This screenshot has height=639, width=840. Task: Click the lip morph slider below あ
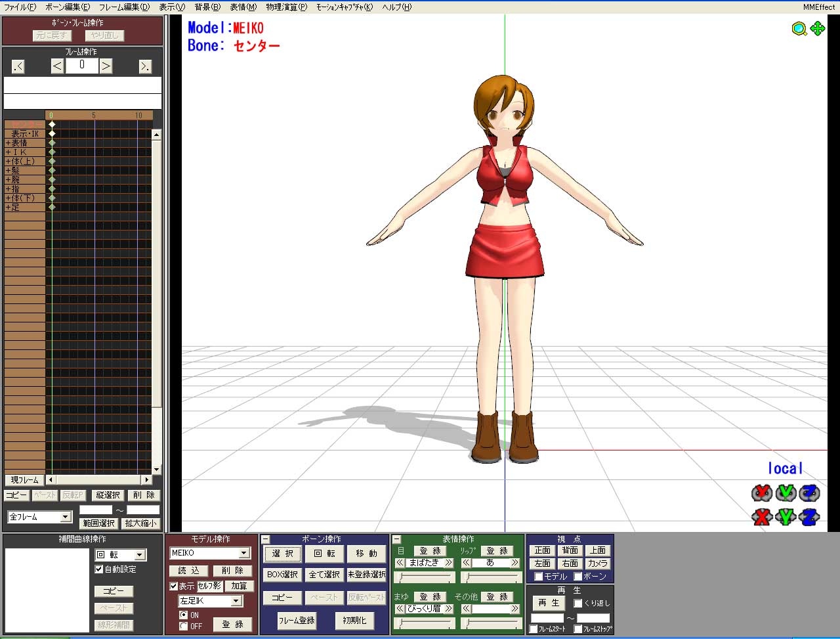[491, 578]
